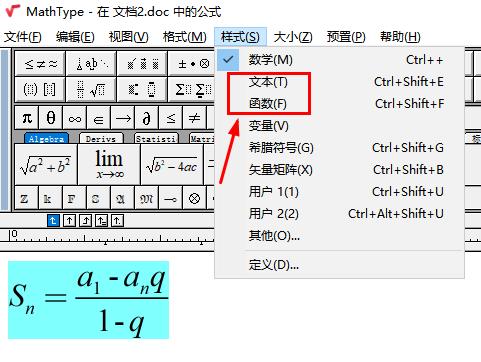Insert the Fraktur A symbol
Viewport: 481px width, 362px height.
123,199
